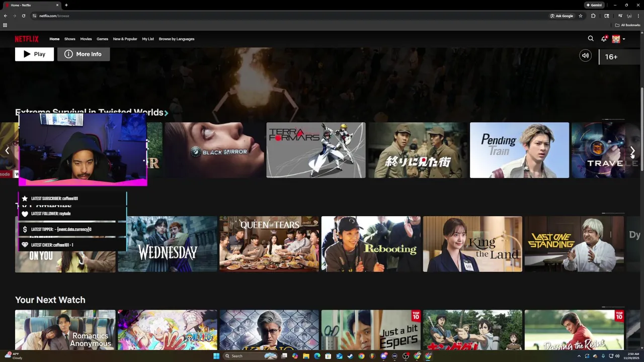Go back with browser back arrow
The image size is (644, 362).
coord(6,16)
